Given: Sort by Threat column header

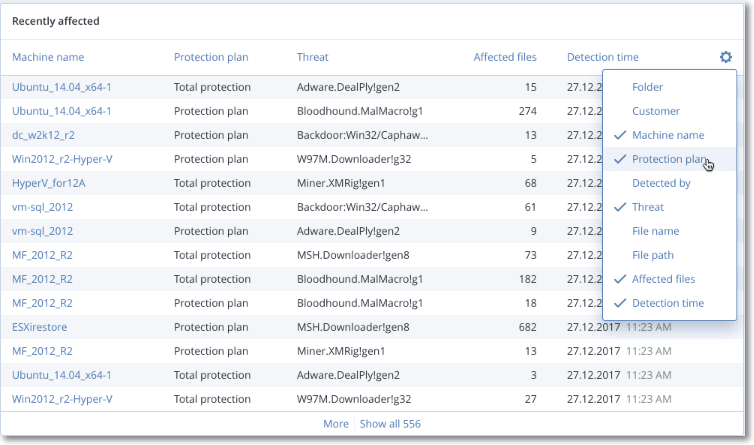Looking at the screenshot, I should click(x=312, y=57).
